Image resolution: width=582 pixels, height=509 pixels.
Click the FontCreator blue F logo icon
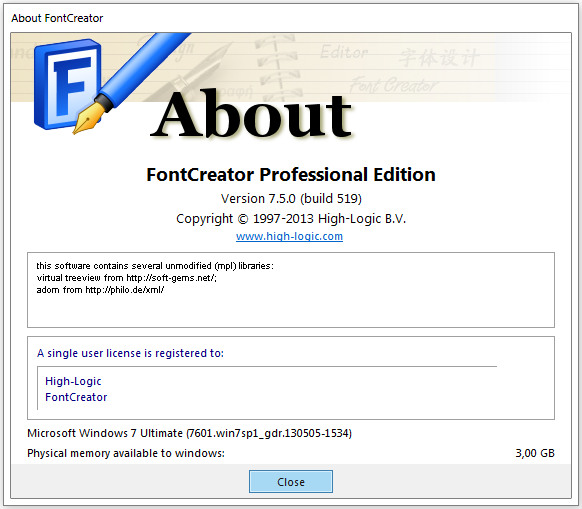(68, 85)
